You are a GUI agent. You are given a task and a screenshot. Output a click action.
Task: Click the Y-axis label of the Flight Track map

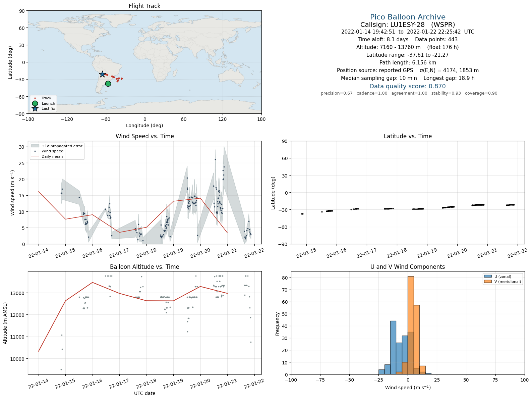click(x=10, y=62)
